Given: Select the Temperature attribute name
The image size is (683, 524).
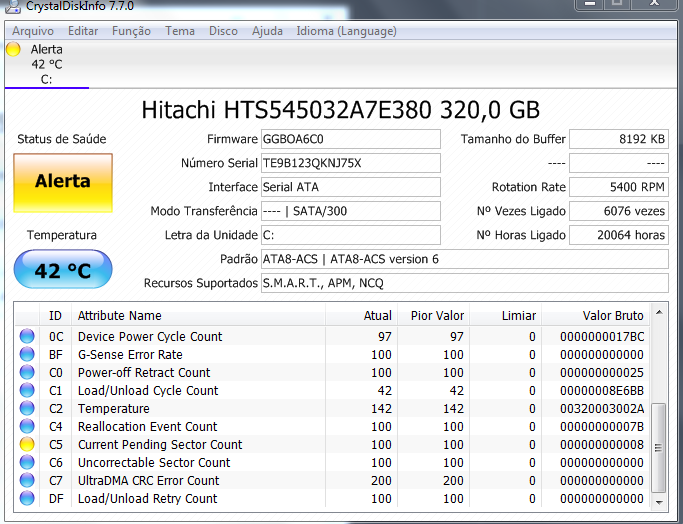Looking at the screenshot, I should 114,409.
